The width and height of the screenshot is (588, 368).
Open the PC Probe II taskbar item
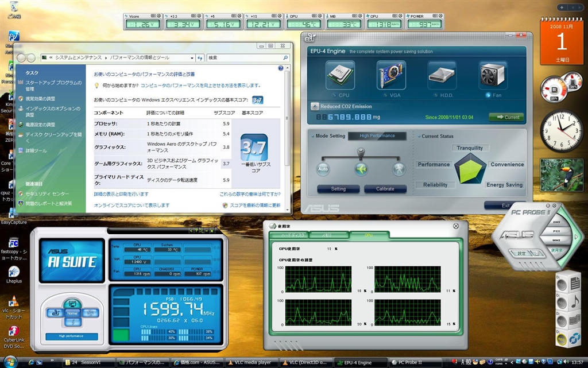415,362
